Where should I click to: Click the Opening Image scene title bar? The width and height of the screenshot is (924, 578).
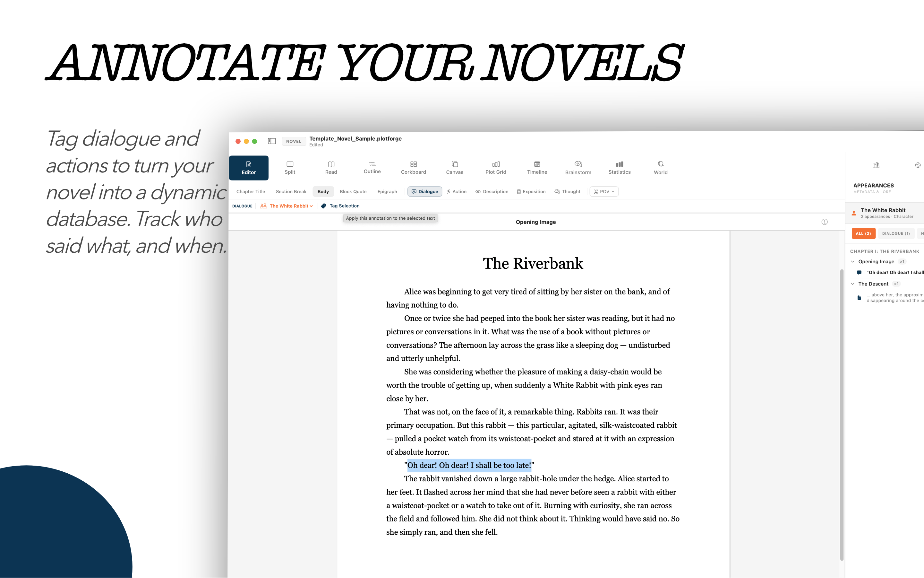[x=536, y=222]
